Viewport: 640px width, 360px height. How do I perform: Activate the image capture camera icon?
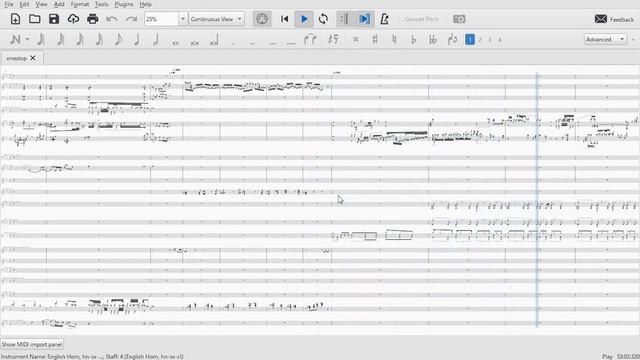click(459, 19)
